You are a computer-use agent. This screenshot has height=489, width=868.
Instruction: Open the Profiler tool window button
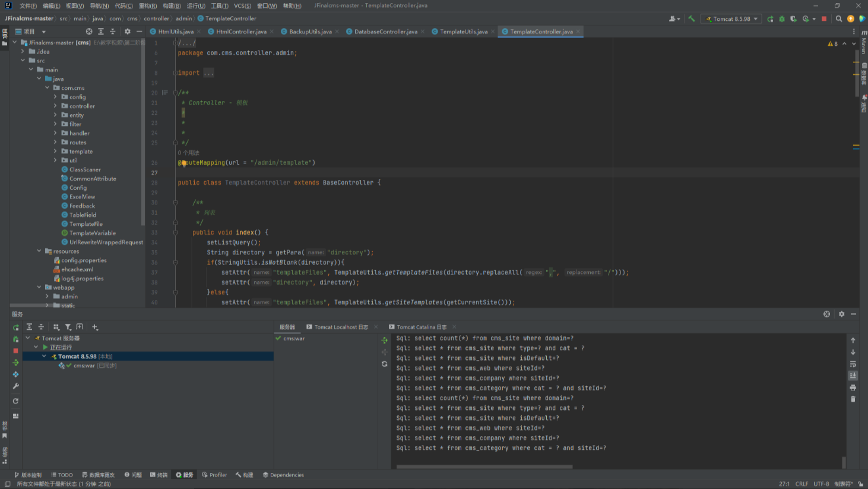pyautogui.click(x=214, y=475)
